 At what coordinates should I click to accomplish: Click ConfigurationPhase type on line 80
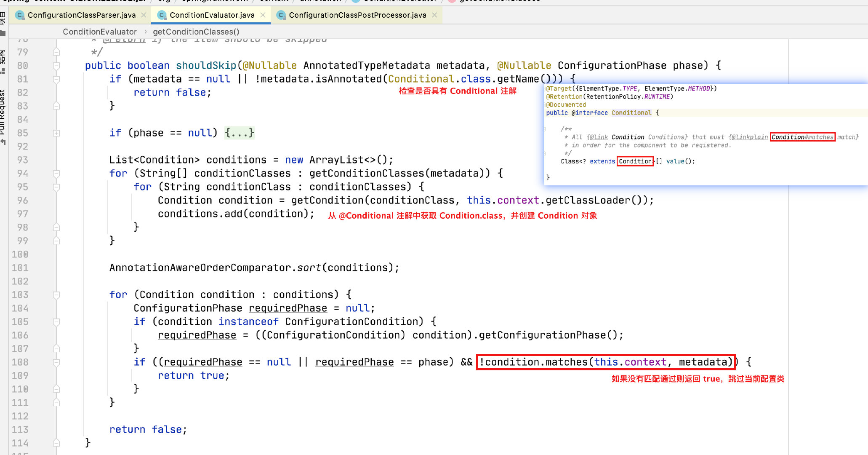[612, 65]
